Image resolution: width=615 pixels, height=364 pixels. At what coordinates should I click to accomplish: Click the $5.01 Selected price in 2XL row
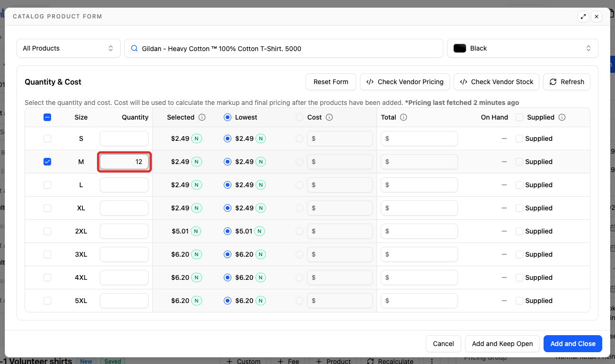[180, 231]
